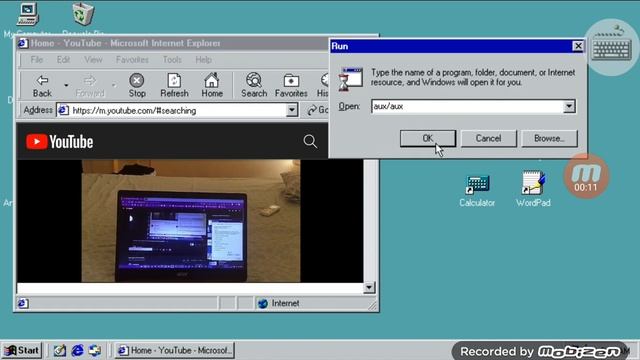The height and width of the screenshot is (360, 640).
Task: Click the Address bar URL field
Action: tap(178, 110)
